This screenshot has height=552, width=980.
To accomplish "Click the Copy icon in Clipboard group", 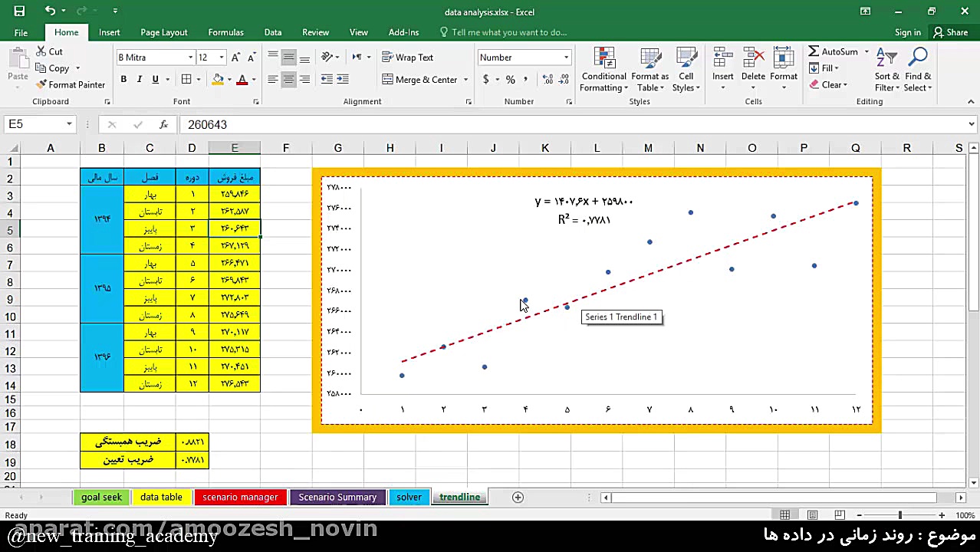I will point(41,68).
